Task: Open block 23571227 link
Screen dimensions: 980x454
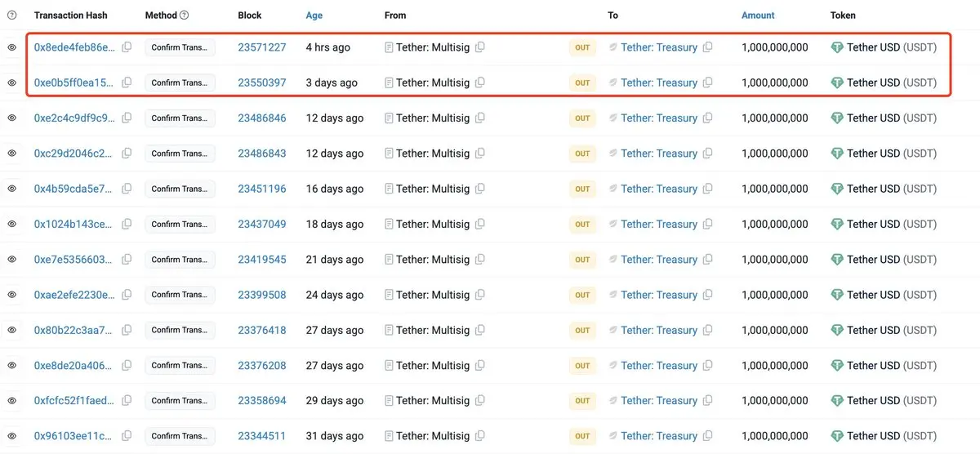Action: pyautogui.click(x=262, y=47)
